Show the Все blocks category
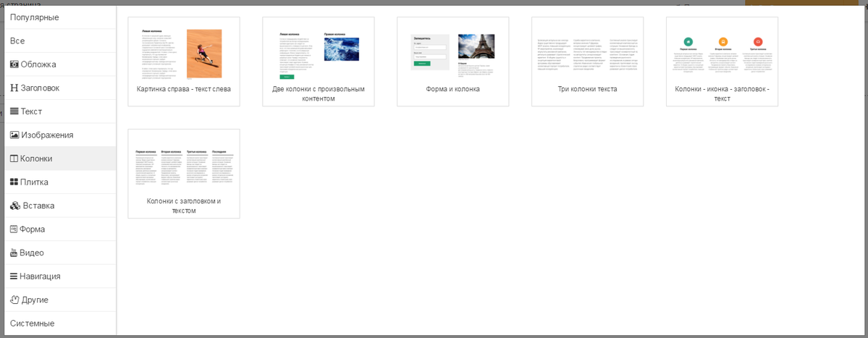This screenshot has height=338, width=868. (x=17, y=41)
